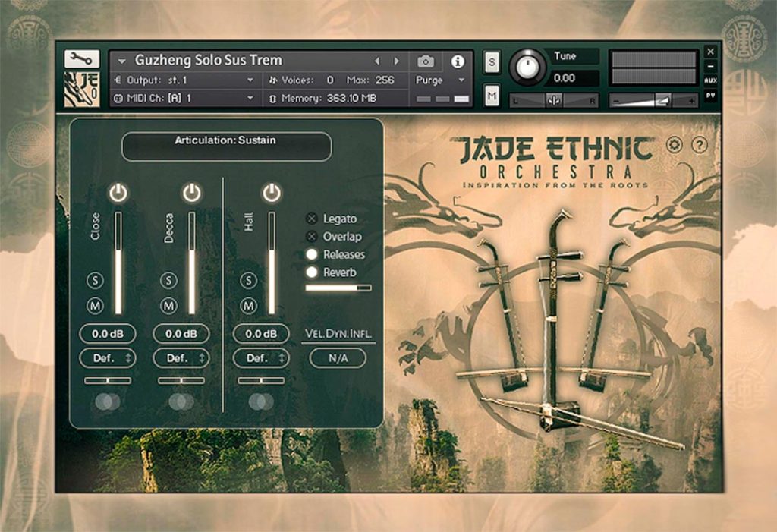Disable the Releases option
The width and height of the screenshot is (777, 532).
[x=312, y=254]
